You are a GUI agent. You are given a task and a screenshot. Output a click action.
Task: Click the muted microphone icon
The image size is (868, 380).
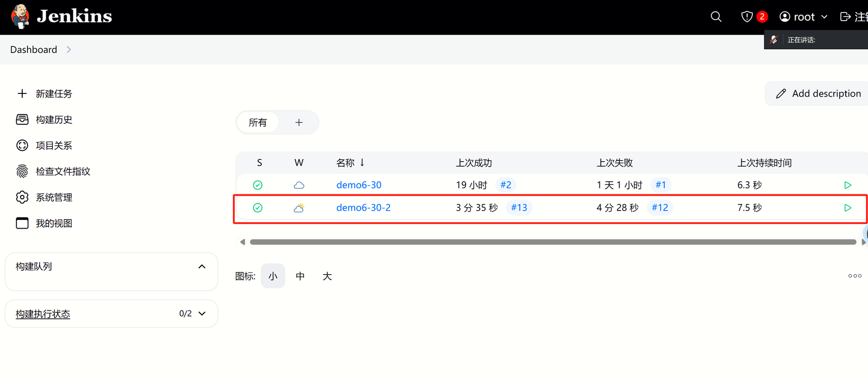click(774, 40)
